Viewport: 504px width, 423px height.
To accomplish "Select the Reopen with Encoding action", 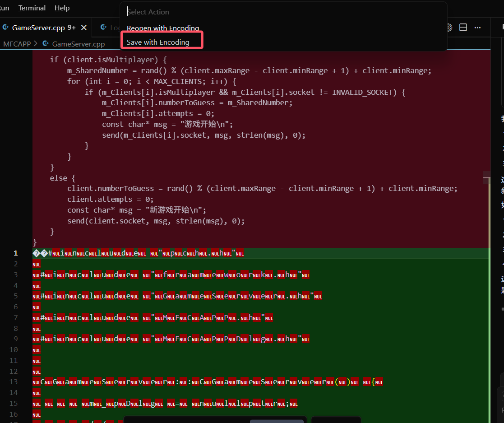I will click(163, 28).
